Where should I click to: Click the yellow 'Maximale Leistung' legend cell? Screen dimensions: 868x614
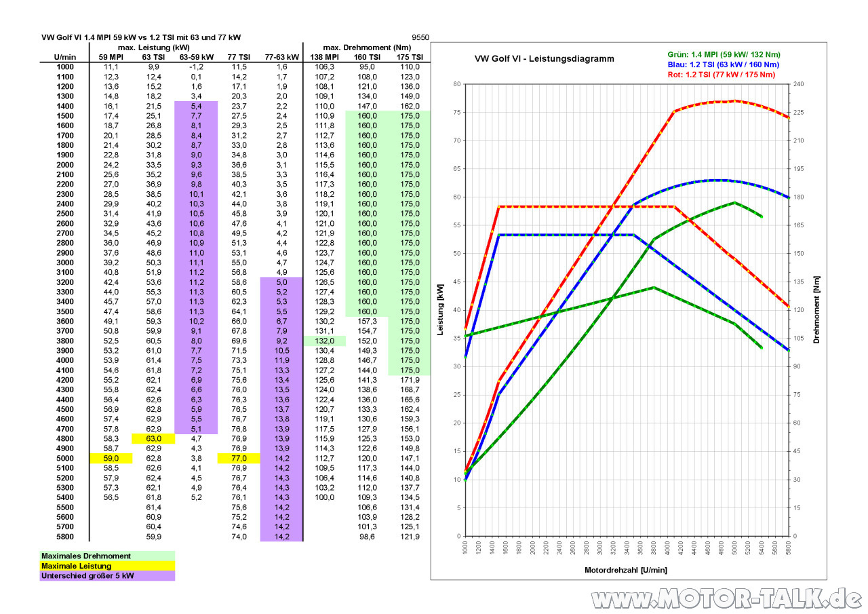coord(107,566)
